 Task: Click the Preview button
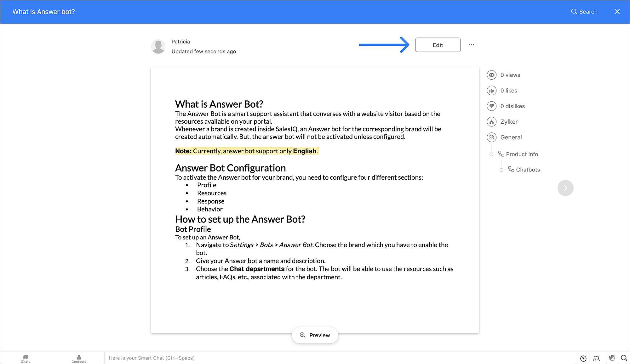coord(315,335)
